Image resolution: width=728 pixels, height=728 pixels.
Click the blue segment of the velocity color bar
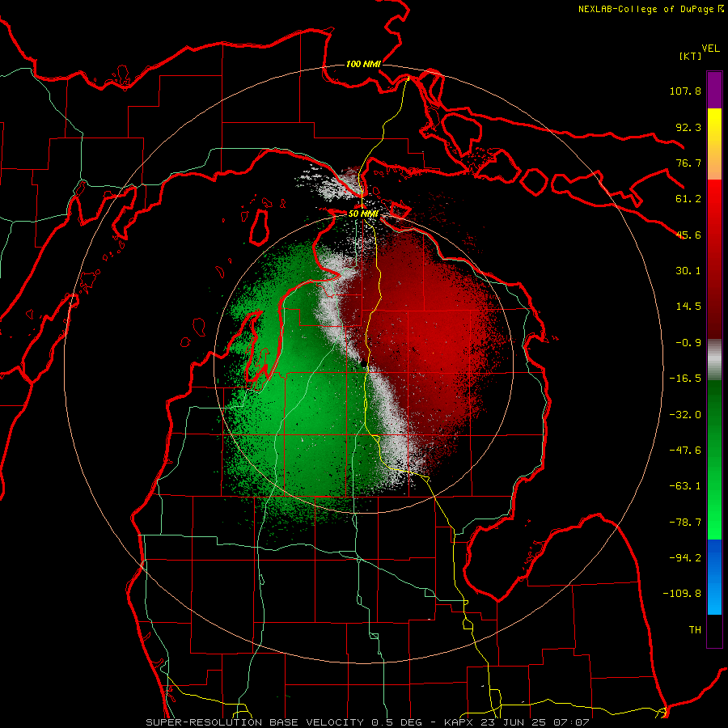tap(714, 577)
